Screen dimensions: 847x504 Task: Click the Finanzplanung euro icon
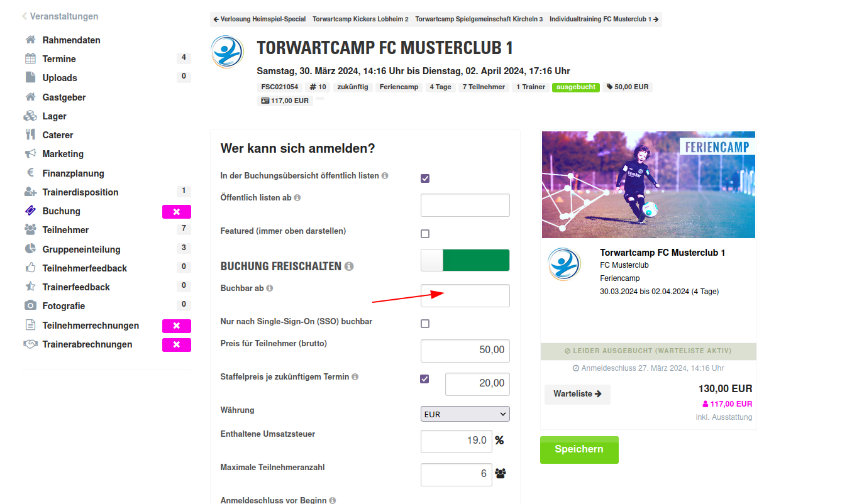click(x=30, y=173)
